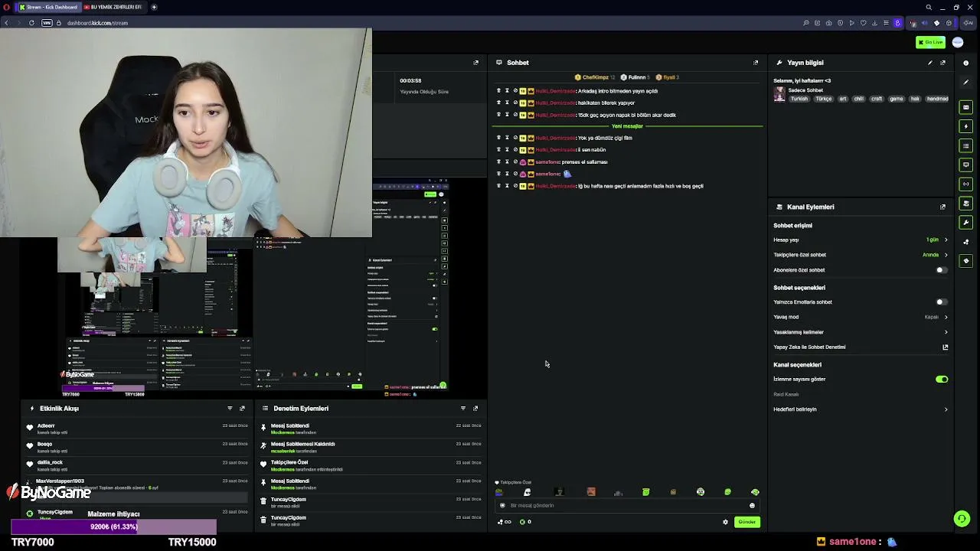Click the 00:03:58 stream duration
Viewport: 980px width, 551px height.
tap(410, 80)
